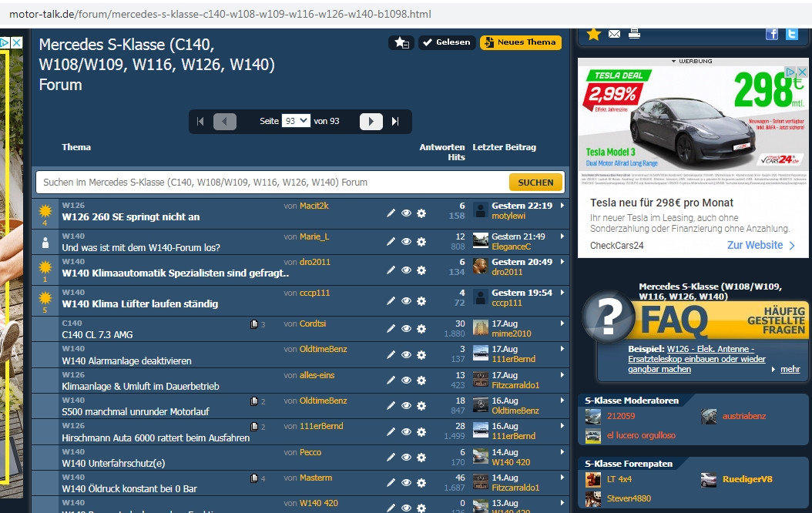
Task: Click pencil icon in W140-Forum los row
Action: (x=391, y=242)
